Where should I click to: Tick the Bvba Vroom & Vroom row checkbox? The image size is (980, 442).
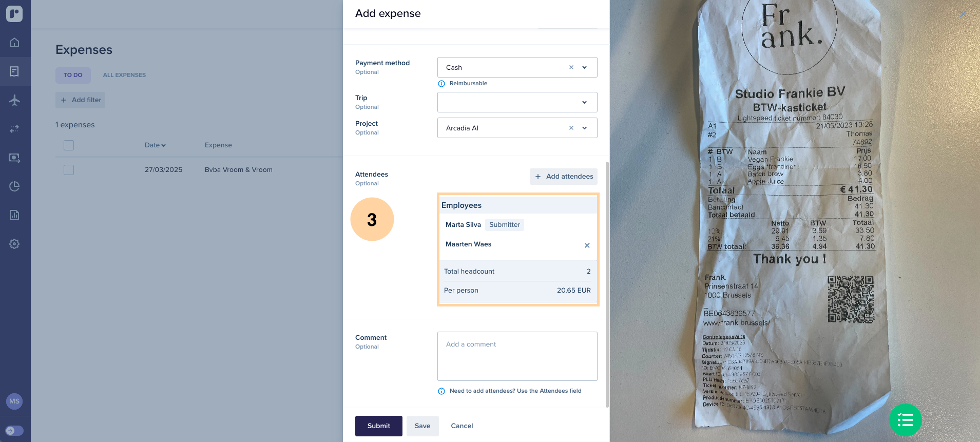pos(69,170)
